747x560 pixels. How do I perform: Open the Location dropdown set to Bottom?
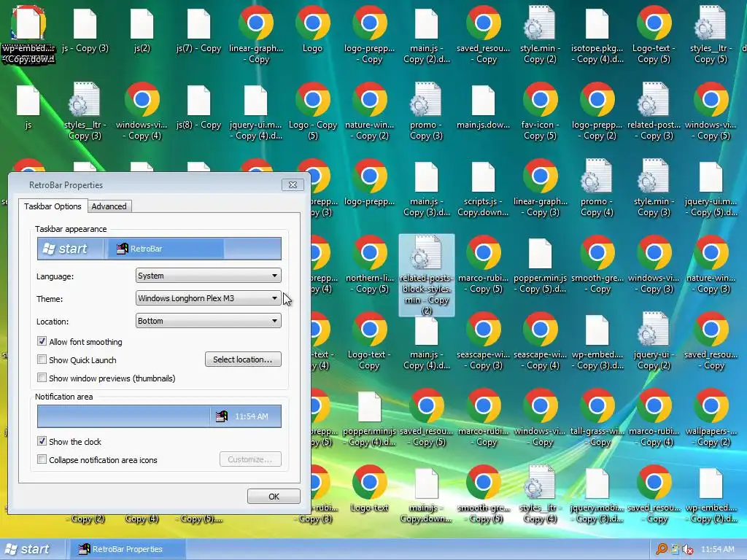point(208,321)
